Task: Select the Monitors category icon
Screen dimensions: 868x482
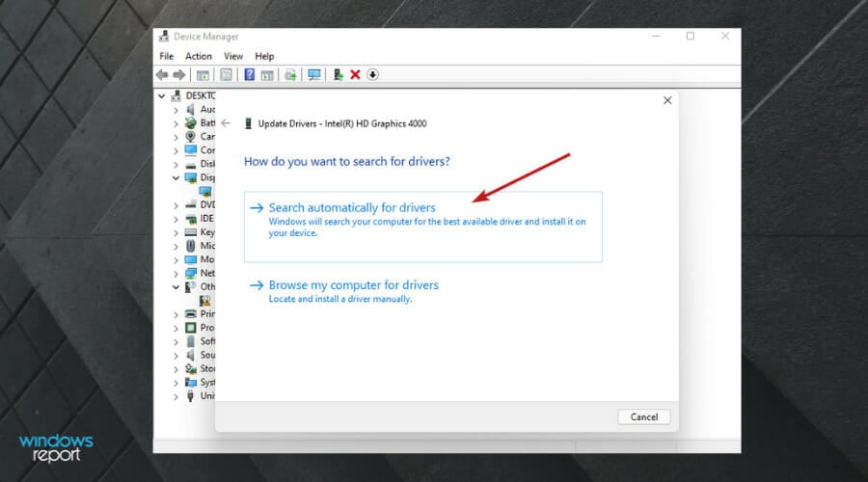Action: [x=190, y=259]
